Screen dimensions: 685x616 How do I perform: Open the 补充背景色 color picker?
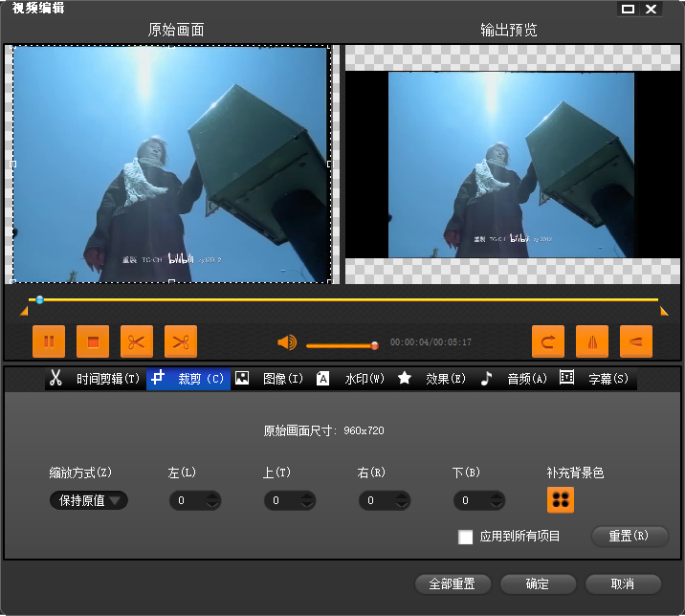point(561,500)
